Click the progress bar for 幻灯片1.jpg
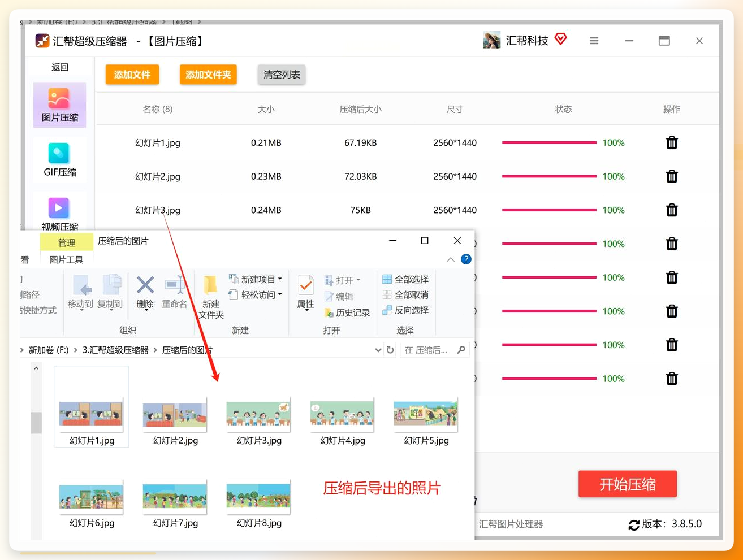 549,143
